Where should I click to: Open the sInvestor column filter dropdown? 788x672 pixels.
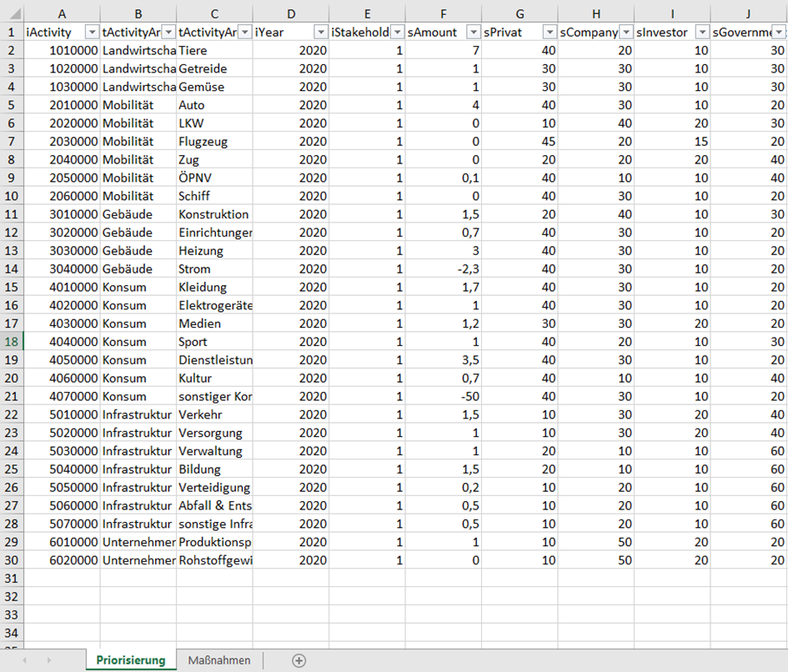pyautogui.click(x=701, y=30)
